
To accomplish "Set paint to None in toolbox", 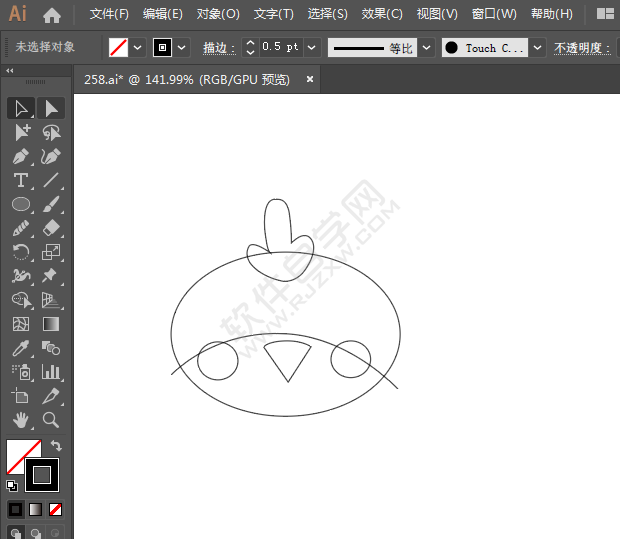I will pyautogui.click(x=56, y=509).
